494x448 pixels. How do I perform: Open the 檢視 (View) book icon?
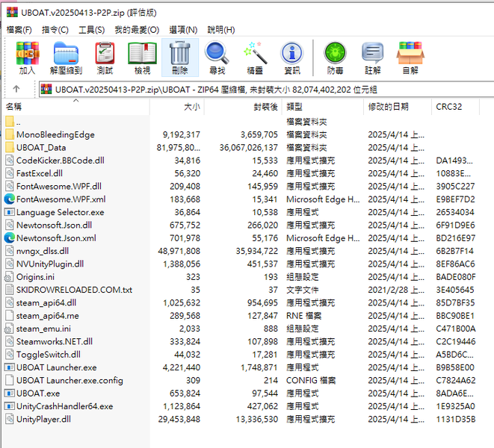143,57
